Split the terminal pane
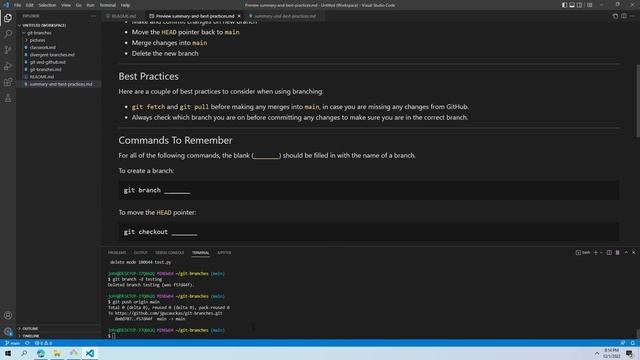The height and width of the screenshot is (360, 640). pyautogui.click(x=609, y=253)
